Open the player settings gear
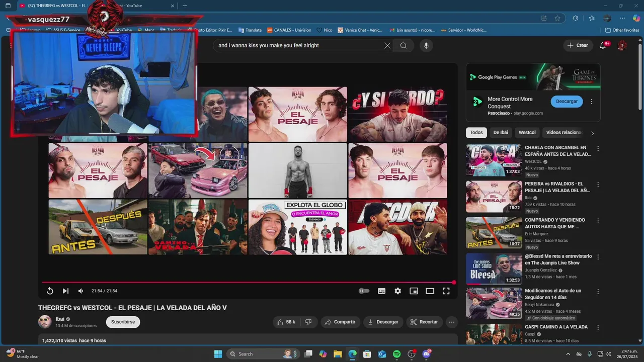The image size is (644, 362). pyautogui.click(x=398, y=291)
